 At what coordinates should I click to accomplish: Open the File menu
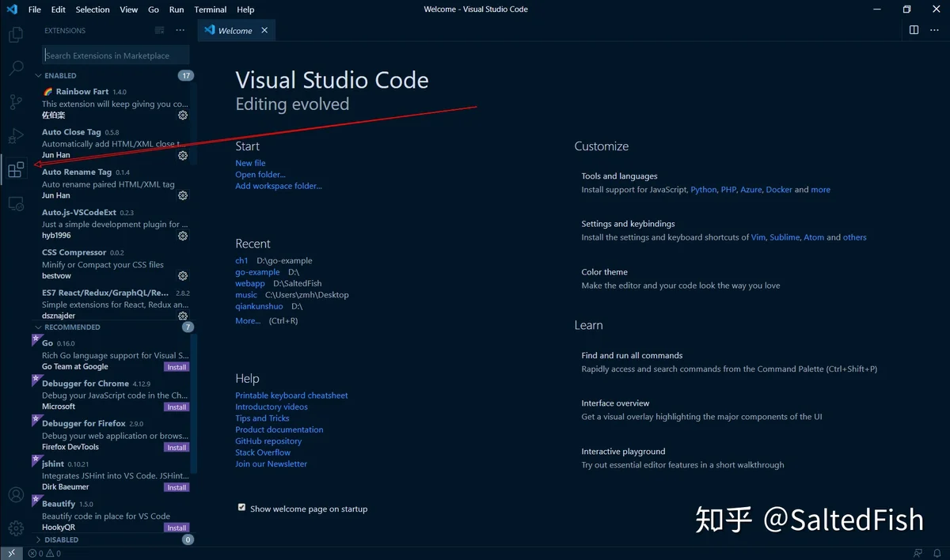pos(35,9)
